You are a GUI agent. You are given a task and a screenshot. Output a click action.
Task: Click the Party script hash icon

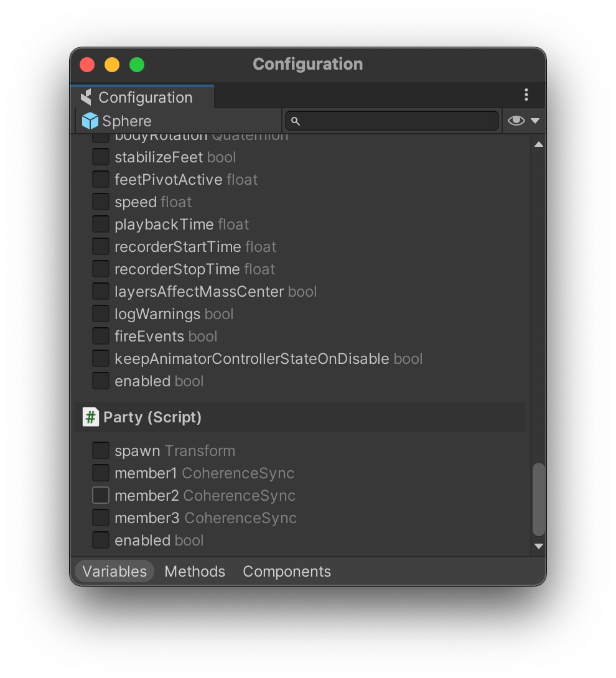point(91,417)
